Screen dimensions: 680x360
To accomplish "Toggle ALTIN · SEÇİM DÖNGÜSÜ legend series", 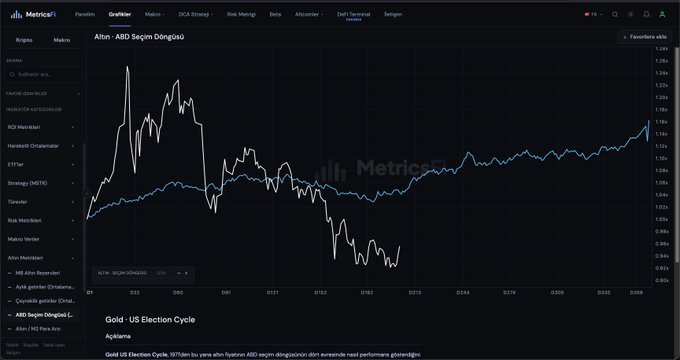I will coord(122,273).
